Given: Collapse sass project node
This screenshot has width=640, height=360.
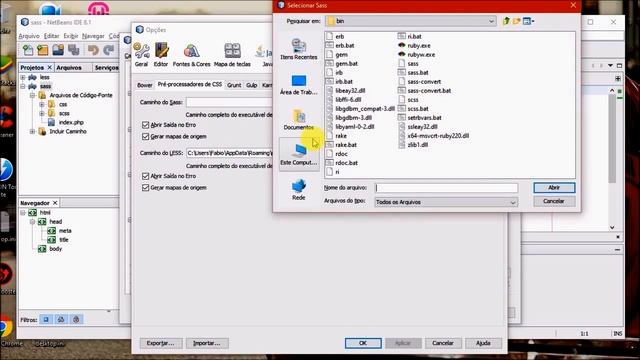Looking at the screenshot, I should tap(23, 86).
